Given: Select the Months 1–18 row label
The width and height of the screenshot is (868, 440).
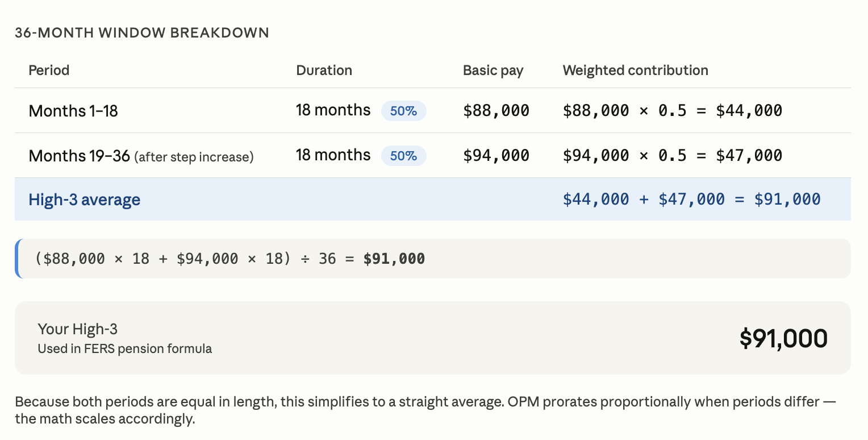Looking at the screenshot, I should point(73,111).
